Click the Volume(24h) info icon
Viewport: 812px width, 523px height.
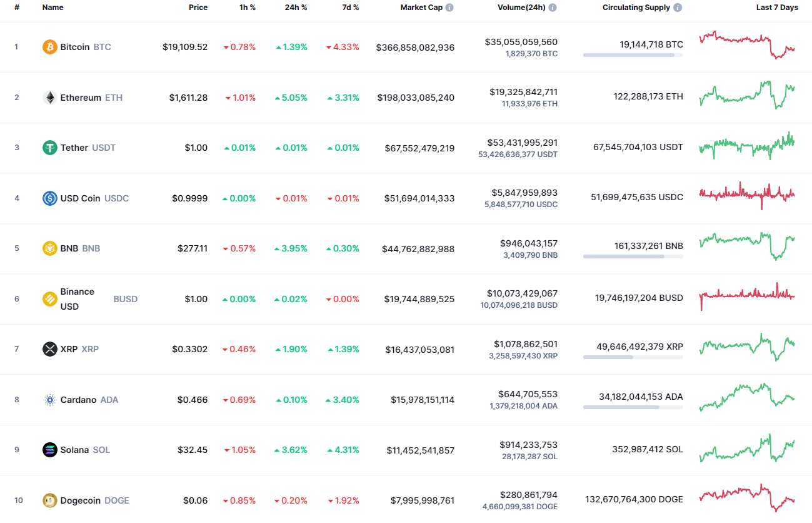click(x=552, y=8)
